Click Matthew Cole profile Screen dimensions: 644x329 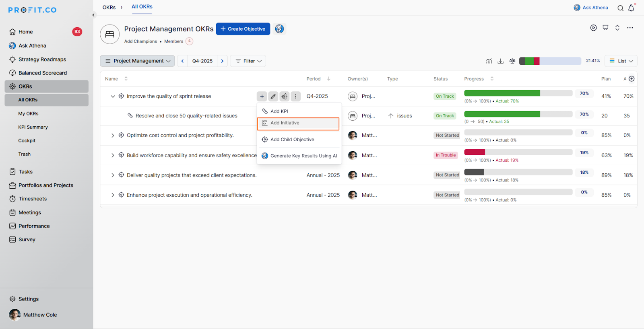(33, 315)
